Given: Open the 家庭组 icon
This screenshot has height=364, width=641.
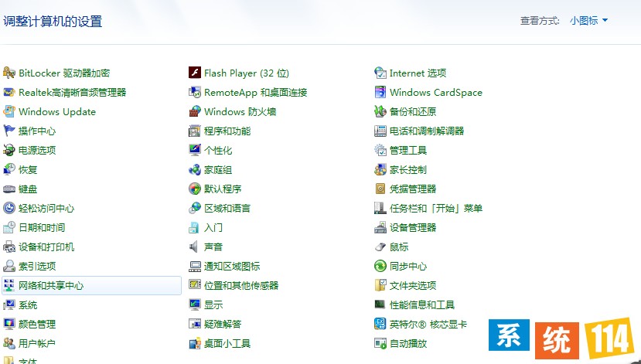Looking at the screenshot, I should pyautogui.click(x=195, y=169).
